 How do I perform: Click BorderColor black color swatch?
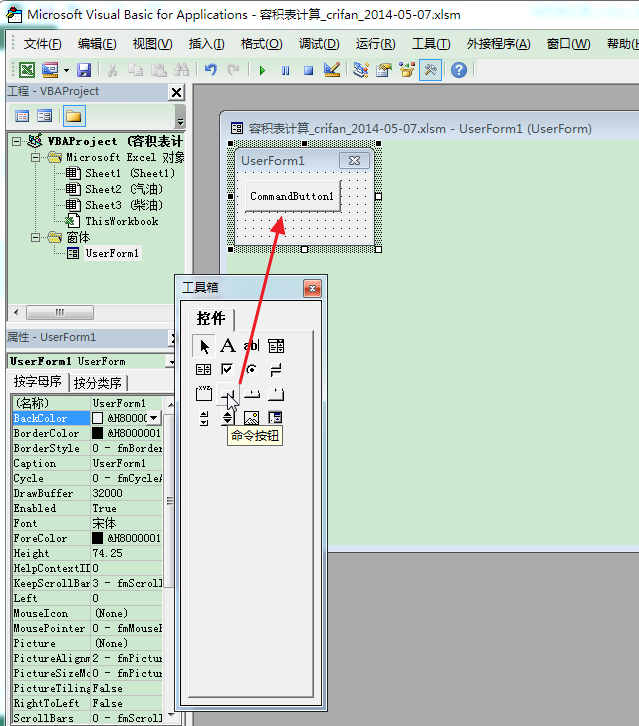coord(97,433)
